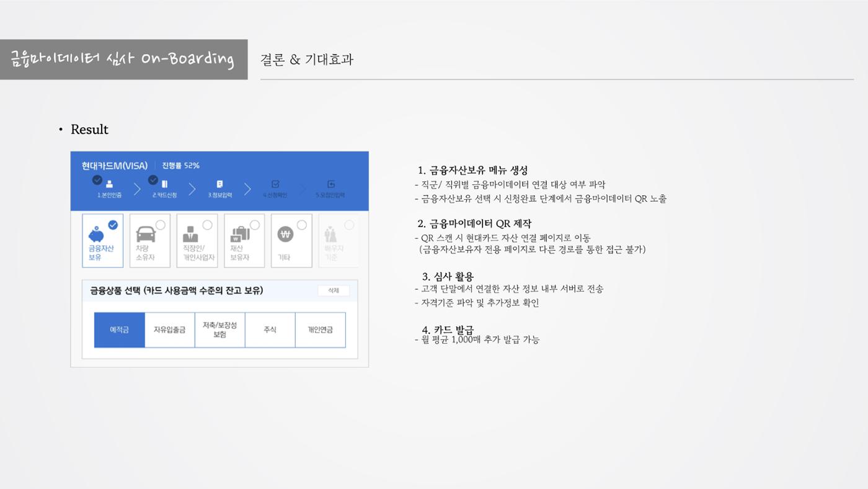Click the Result bullet heading
Screen dimensions: 868x489
tap(89, 129)
